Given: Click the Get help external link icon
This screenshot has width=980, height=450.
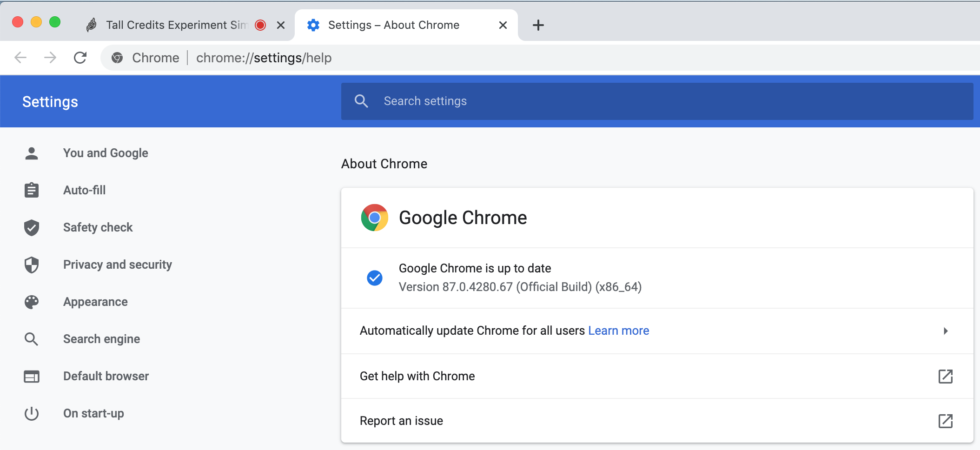Looking at the screenshot, I should point(946,376).
